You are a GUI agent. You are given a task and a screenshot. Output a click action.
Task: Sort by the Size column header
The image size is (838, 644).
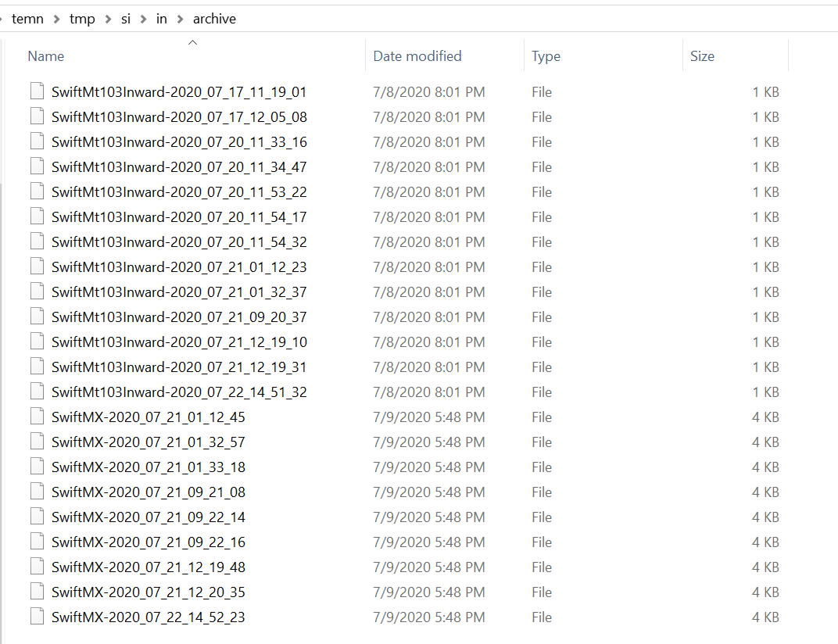click(702, 56)
